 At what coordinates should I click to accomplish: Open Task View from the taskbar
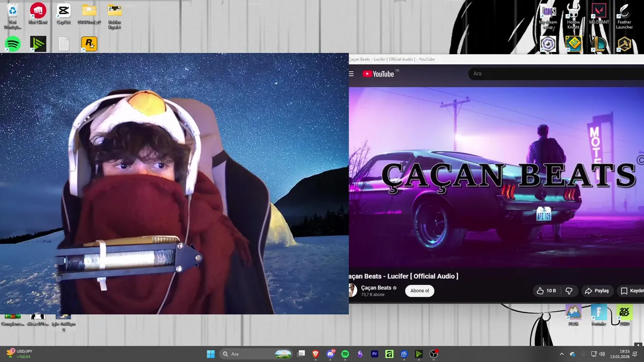click(x=301, y=354)
